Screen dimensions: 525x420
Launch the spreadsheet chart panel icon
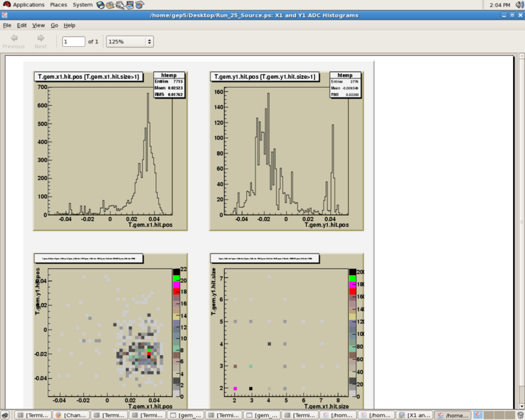click(x=139, y=5)
